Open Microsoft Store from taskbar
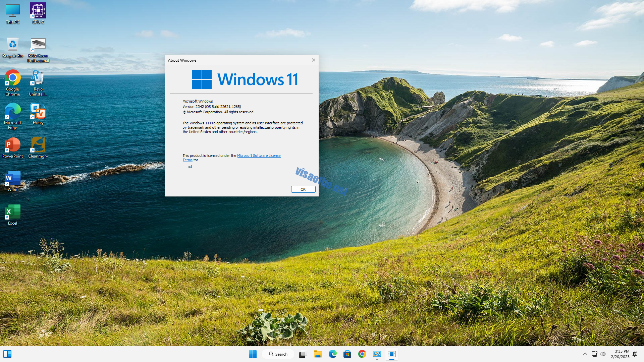The width and height of the screenshot is (644, 362). pos(347,354)
